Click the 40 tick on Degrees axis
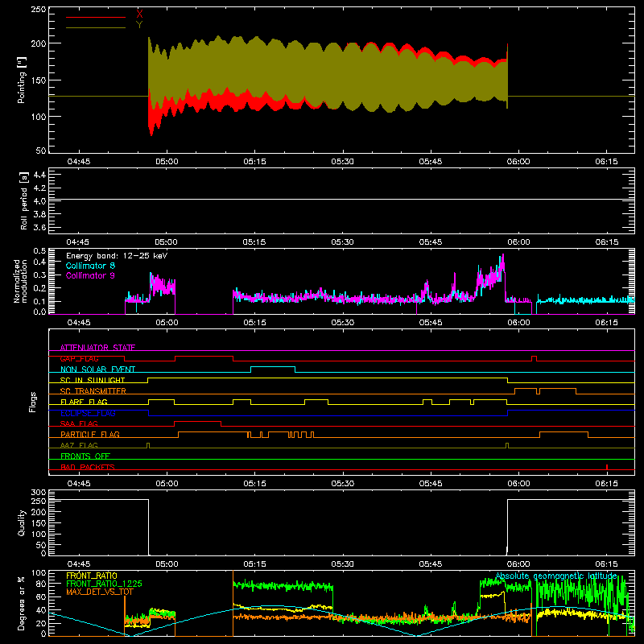644x644 pixels. click(x=41, y=610)
